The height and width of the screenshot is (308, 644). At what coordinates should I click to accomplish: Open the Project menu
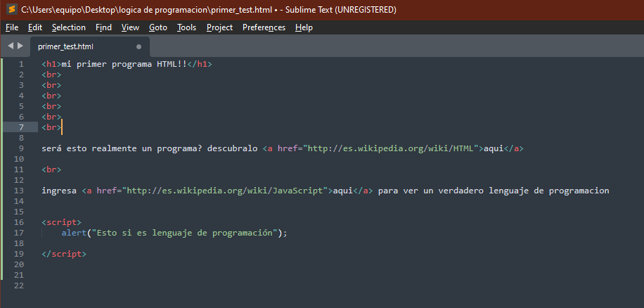click(220, 27)
